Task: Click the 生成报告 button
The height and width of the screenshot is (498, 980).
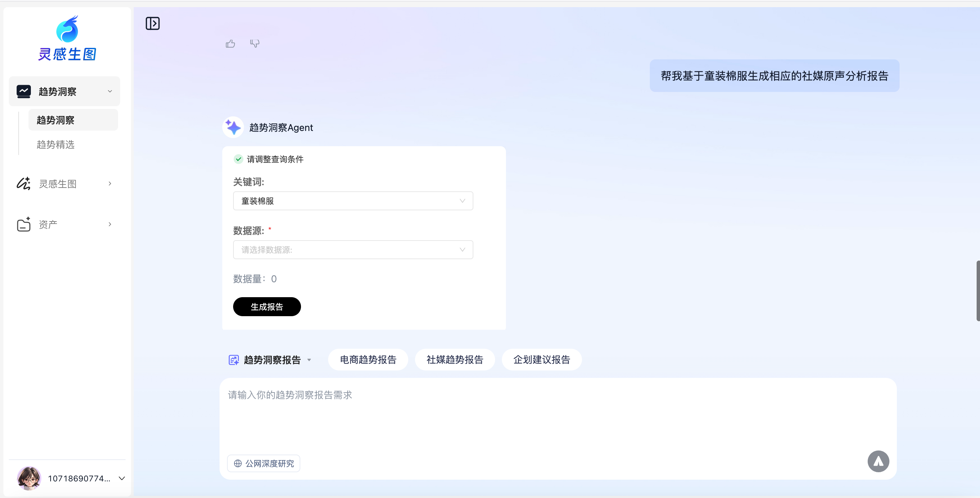Action: pyautogui.click(x=267, y=307)
